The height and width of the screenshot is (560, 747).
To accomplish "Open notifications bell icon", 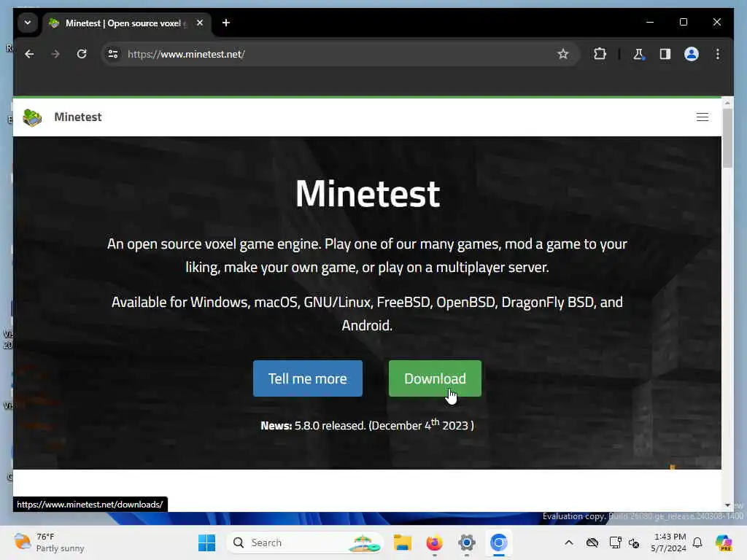I will [697, 542].
